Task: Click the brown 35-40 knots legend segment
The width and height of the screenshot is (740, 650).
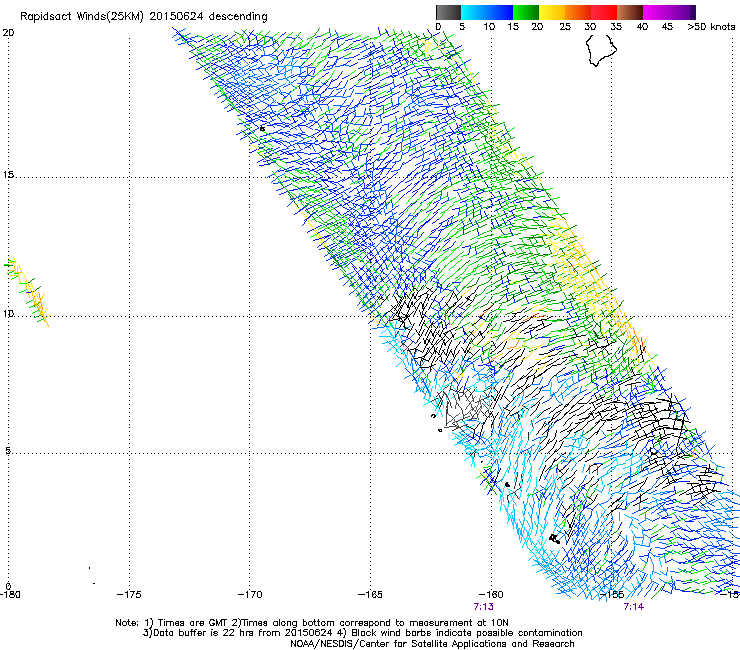Action: [x=630, y=12]
